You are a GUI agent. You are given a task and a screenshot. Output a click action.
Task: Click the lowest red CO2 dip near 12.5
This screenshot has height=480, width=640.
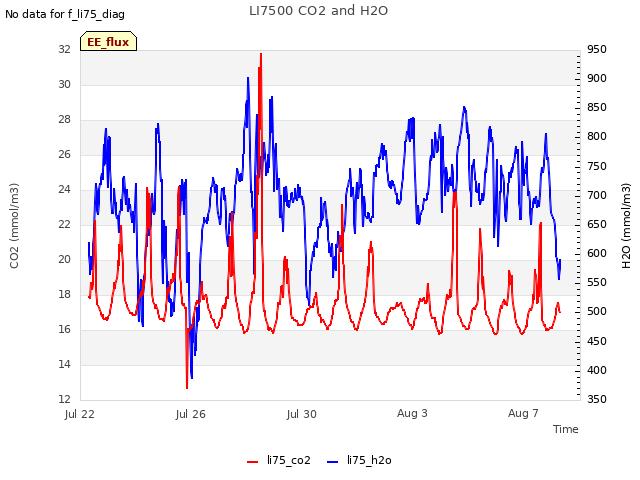[x=187, y=387]
